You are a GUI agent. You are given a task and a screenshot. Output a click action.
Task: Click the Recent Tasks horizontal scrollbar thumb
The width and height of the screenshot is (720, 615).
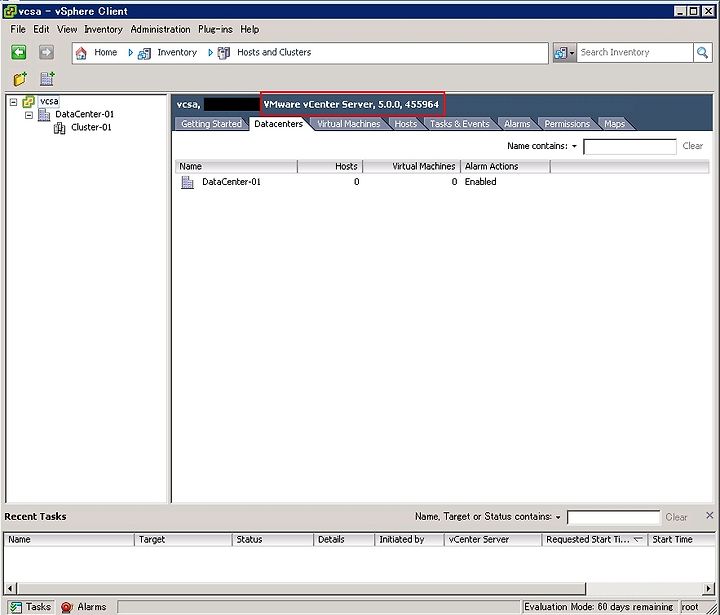coord(301,588)
